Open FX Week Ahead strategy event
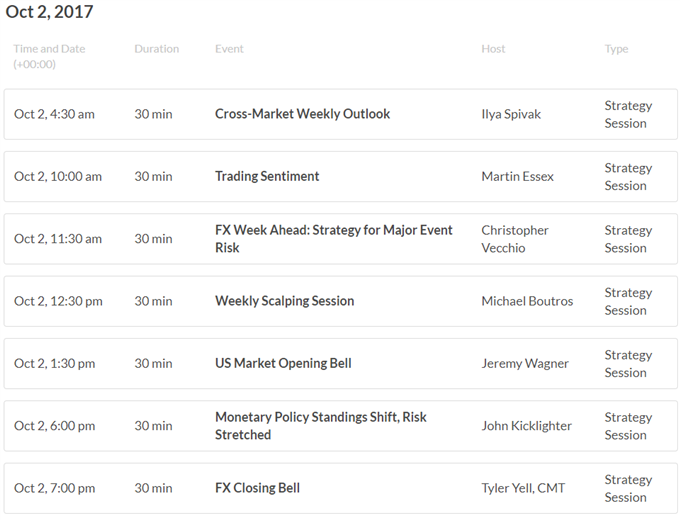This screenshot has height=520, width=680. 333,239
